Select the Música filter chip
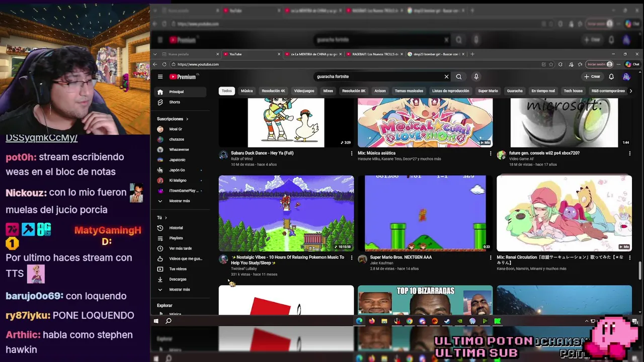644x362 pixels. click(247, 91)
